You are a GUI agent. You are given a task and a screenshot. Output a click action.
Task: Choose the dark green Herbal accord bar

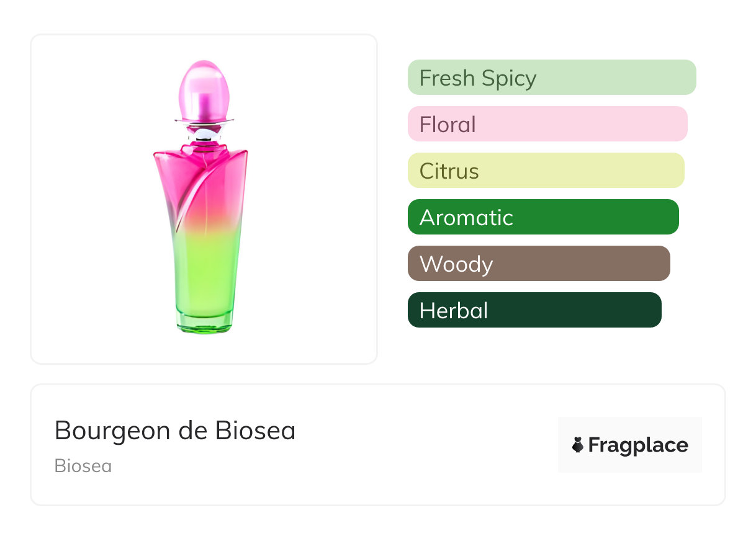click(534, 310)
